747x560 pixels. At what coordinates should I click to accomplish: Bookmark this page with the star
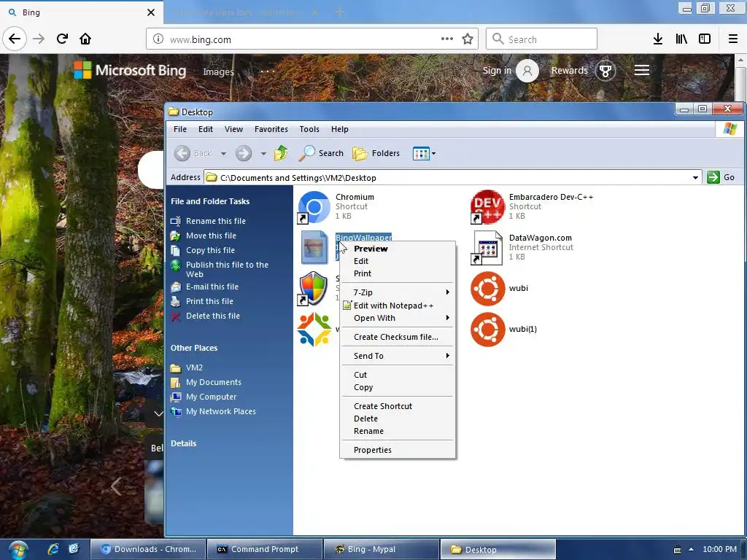[468, 39]
